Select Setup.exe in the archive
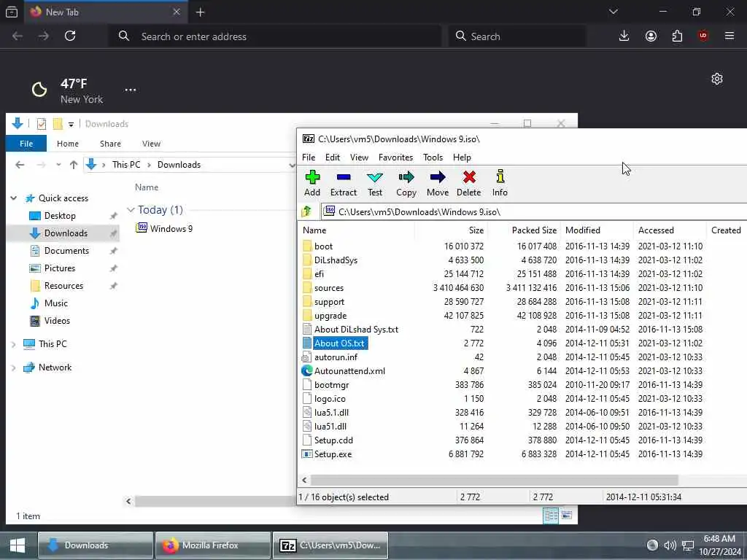Screen dimensions: 747x560 click(x=333, y=454)
